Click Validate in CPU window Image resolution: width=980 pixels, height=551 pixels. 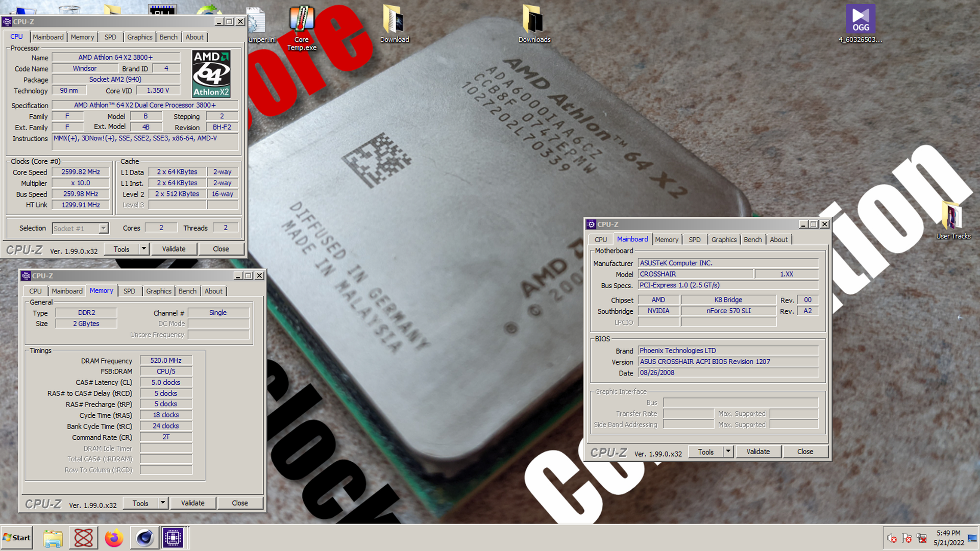(x=174, y=249)
